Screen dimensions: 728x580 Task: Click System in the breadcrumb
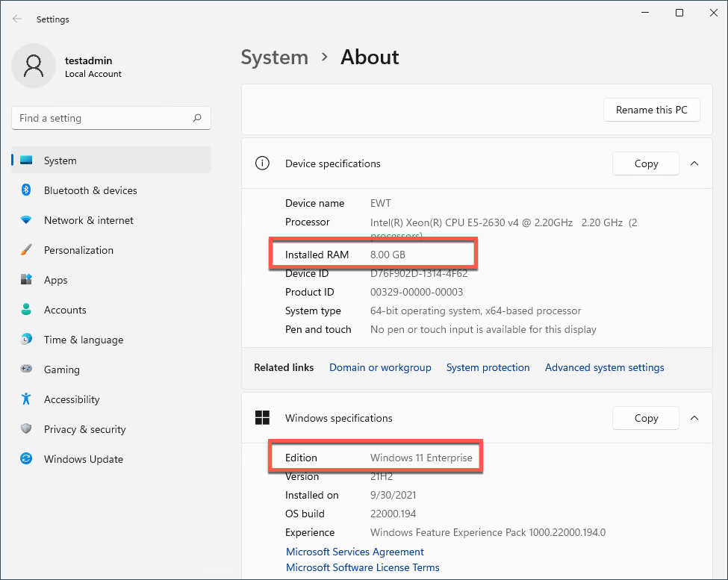click(x=274, y=57)
